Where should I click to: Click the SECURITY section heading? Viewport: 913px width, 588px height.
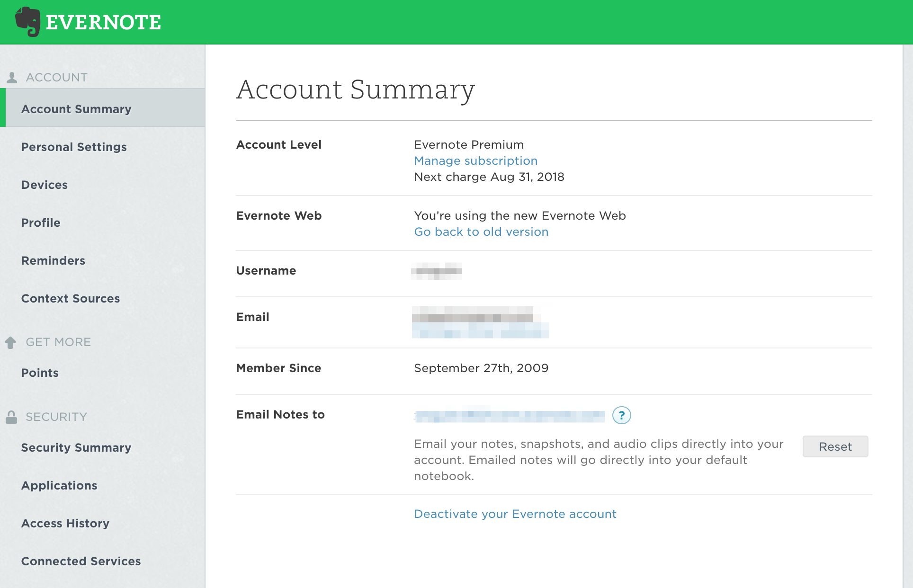point(56,417)
